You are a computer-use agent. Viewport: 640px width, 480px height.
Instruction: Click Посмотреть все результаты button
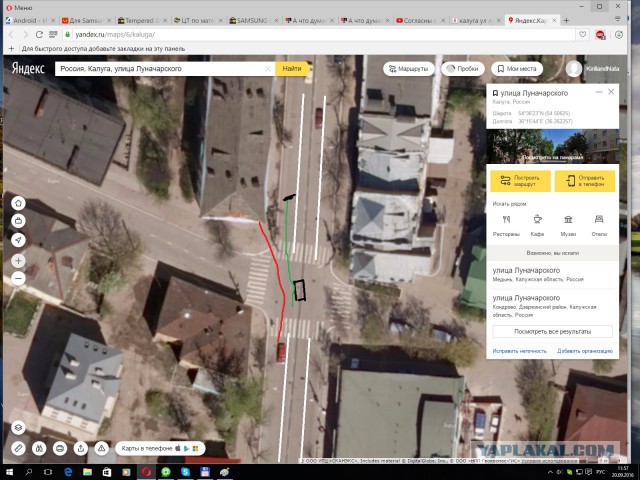click(552, 331)
